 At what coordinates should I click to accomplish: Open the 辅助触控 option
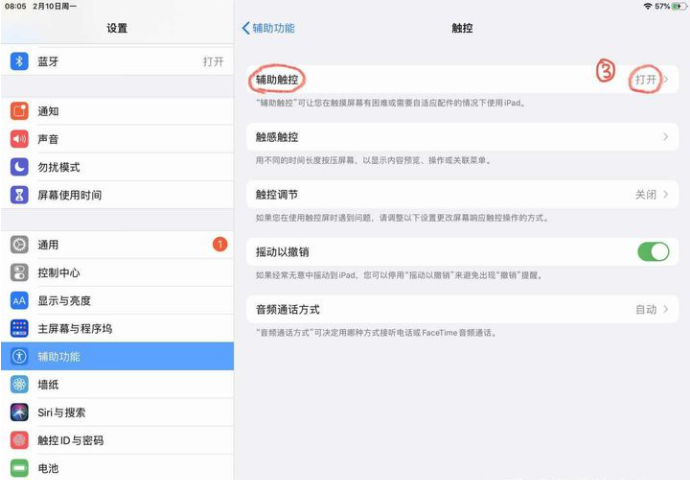pyautogui.click(x=462, y=80)
